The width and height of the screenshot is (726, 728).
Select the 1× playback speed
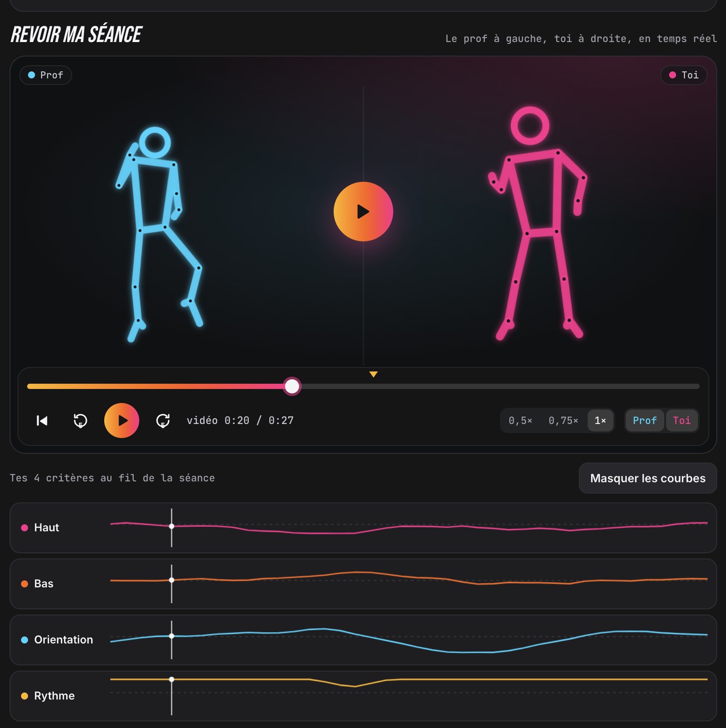tap(600, 420)
